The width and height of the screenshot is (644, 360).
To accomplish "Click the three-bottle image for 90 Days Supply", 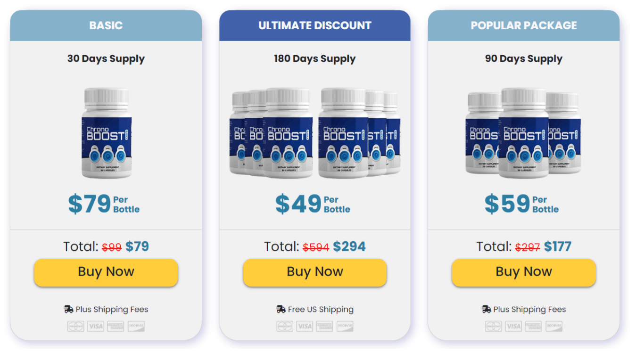I will [x=523, y=133].
